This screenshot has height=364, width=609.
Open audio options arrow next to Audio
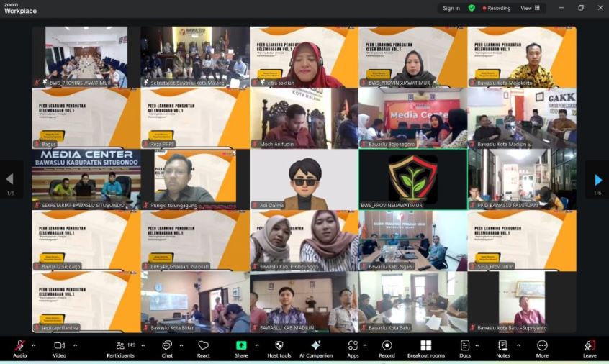(x=33, y=345)
